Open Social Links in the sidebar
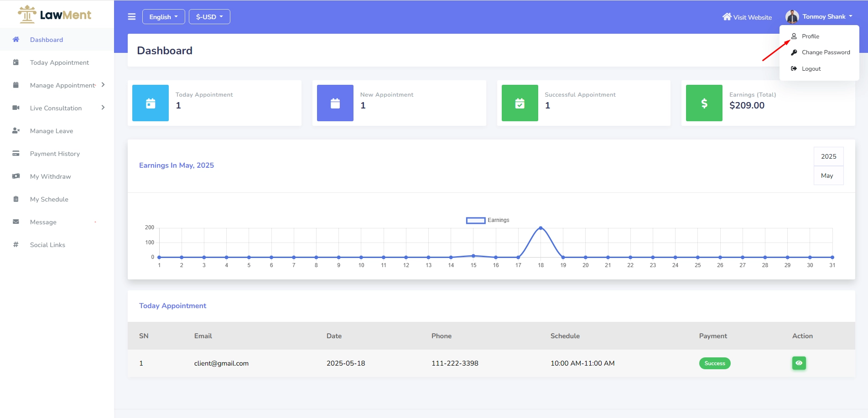 [57, 245]
